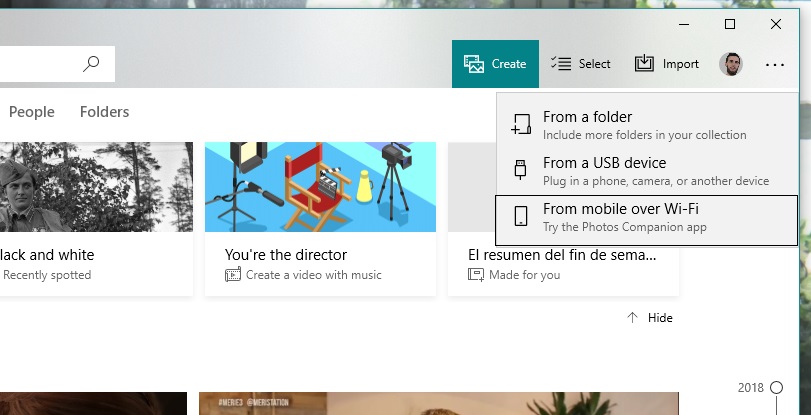Click the mobile phone icon
The height and width of the screenshot is (415, 811).
520,217
